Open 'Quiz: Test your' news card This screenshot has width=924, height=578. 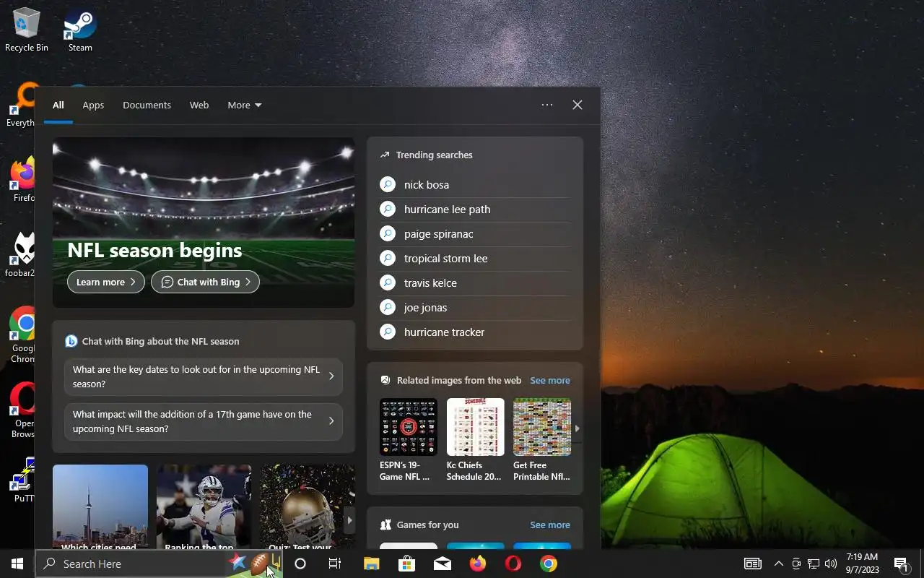308,506
